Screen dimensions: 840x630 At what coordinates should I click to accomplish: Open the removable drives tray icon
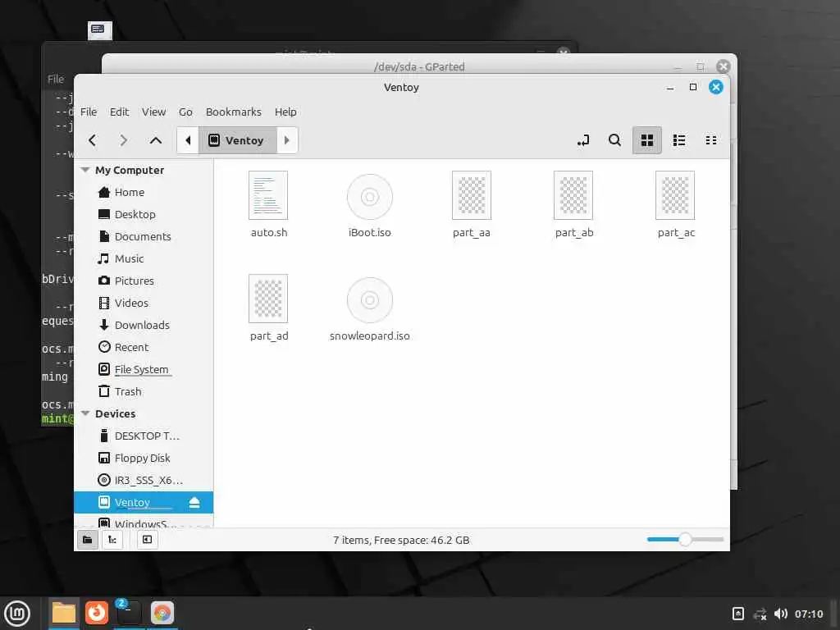[737, 614]
